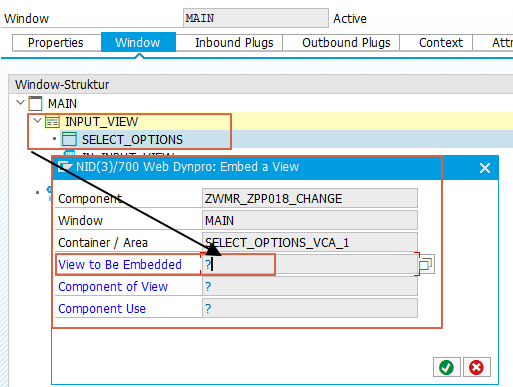This screenshot has width=513, height=387.
Task: Click the Component Use label
Action: [102, 308]
